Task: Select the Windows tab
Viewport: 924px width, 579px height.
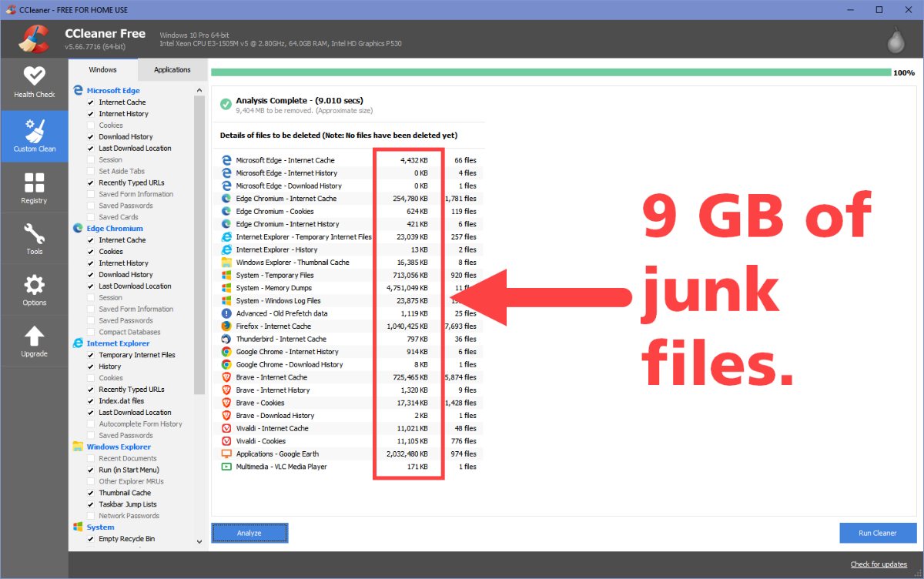Action: [103, 69]
